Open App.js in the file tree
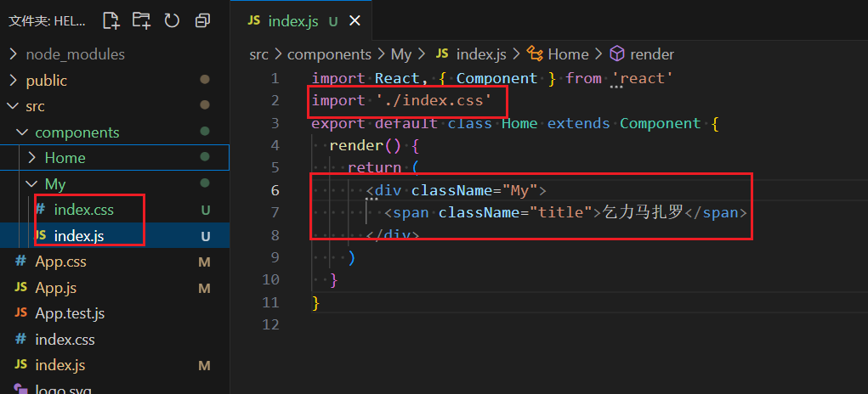 tap(56, 287)
